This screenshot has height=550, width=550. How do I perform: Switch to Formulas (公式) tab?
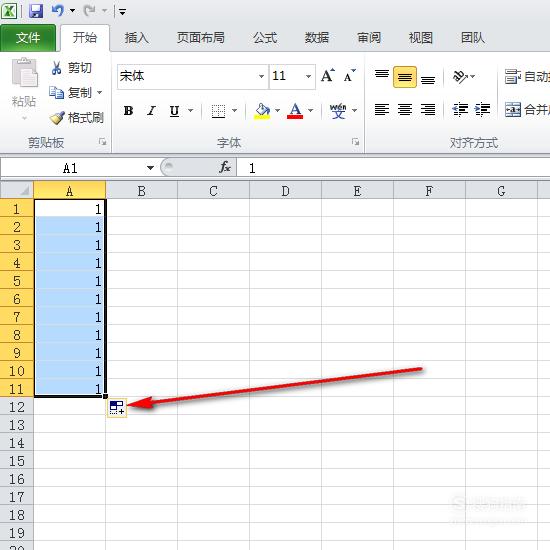click(265, 38)
